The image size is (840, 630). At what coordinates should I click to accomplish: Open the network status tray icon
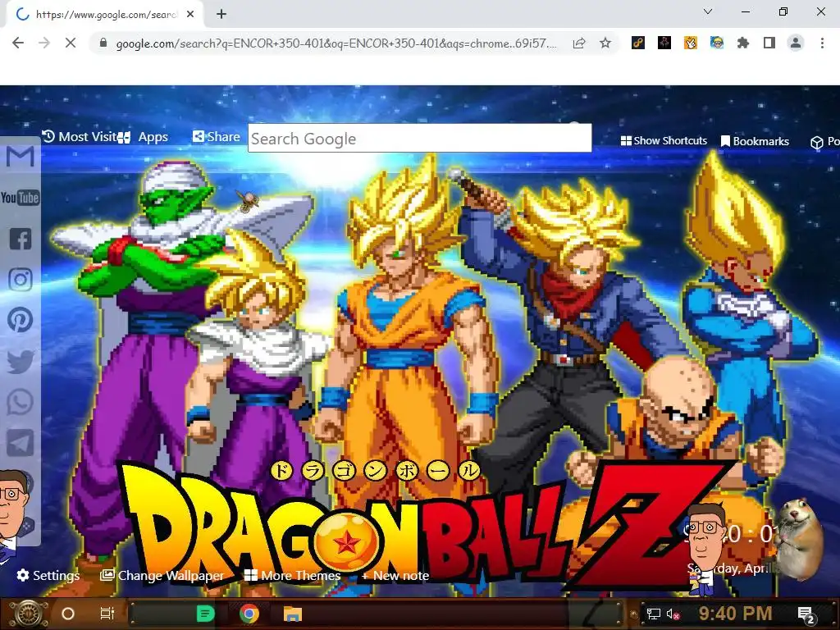click(x=654, y=614)
